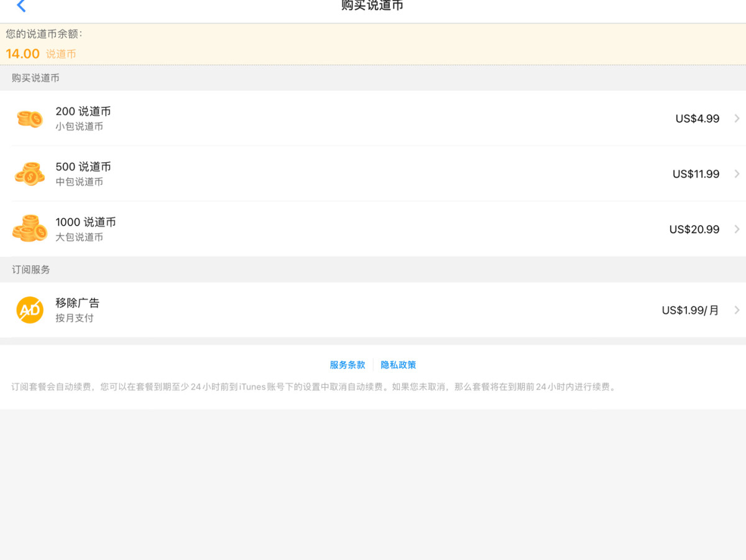
Task: Choose the 500 说道币 package title
Action: click(x=83, y=167)
